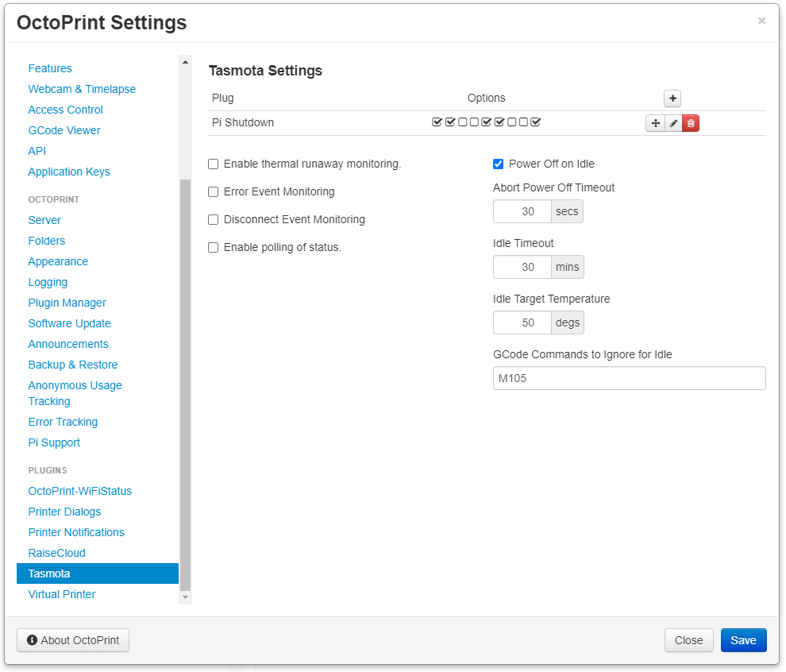Open Virtual Printer settings

point(62,594)
